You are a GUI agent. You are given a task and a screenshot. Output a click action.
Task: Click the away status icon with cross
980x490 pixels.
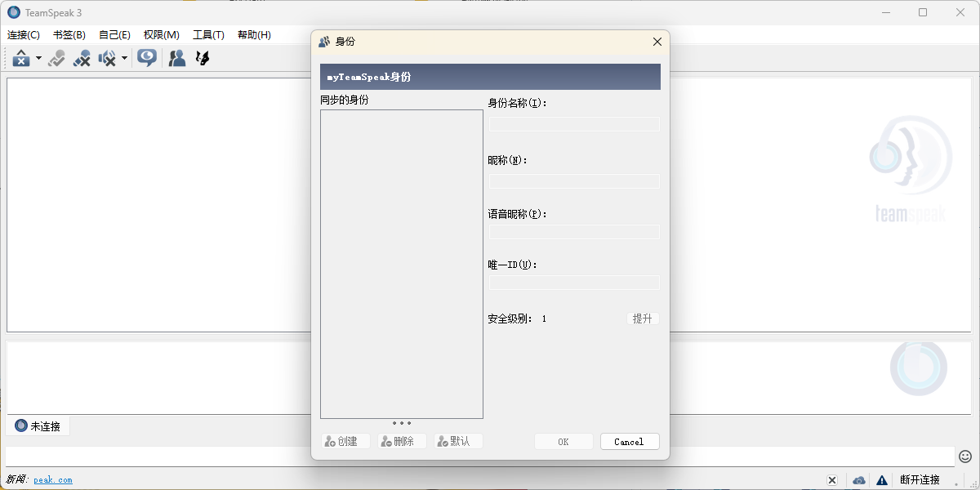pos(82,59)
